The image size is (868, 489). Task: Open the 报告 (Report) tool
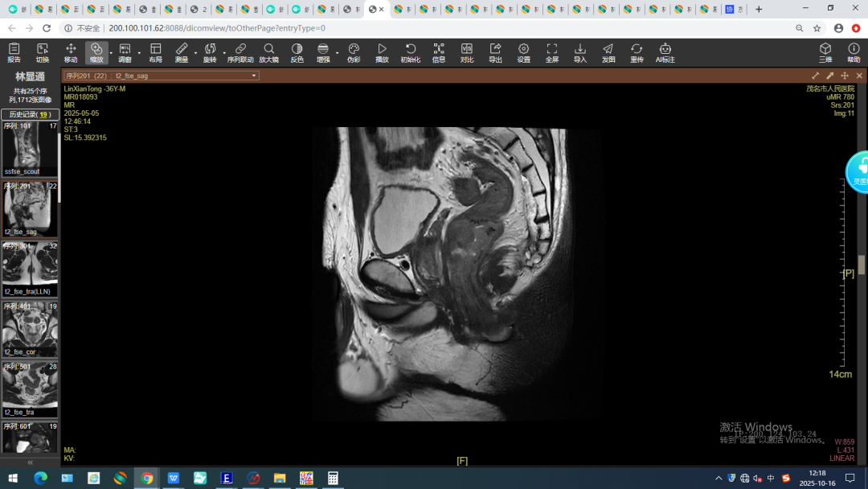(x=14, y=52)
